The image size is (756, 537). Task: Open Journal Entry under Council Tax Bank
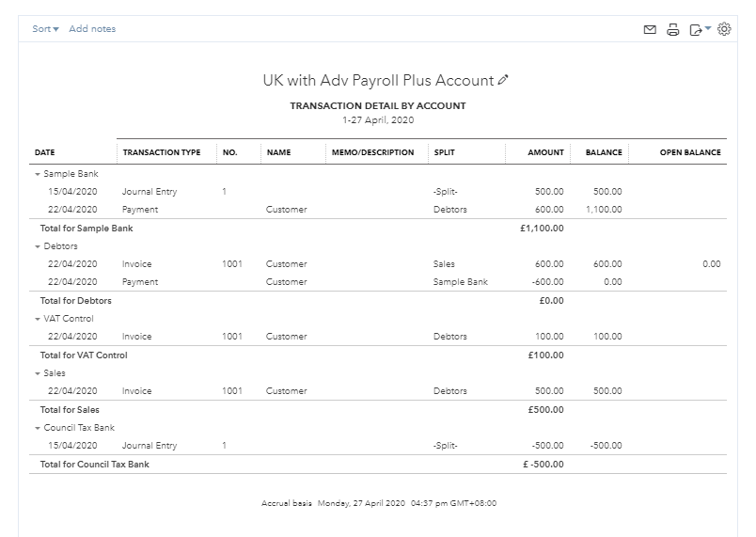(149, 446)
